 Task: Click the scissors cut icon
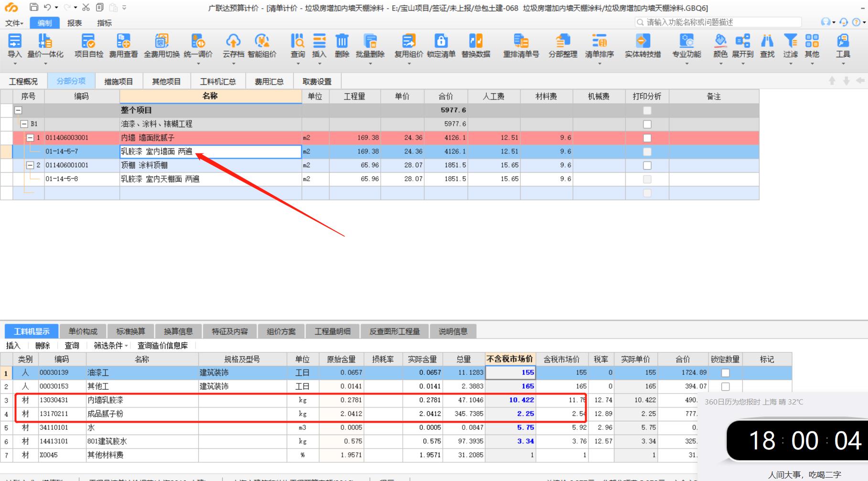tap(86, 7)
